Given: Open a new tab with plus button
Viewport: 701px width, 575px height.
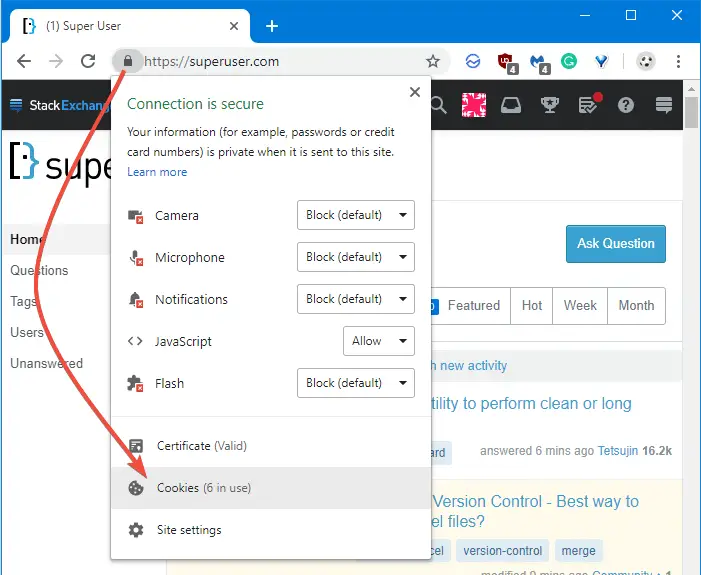Looking at the screenshot, I should tap(272, 26).
